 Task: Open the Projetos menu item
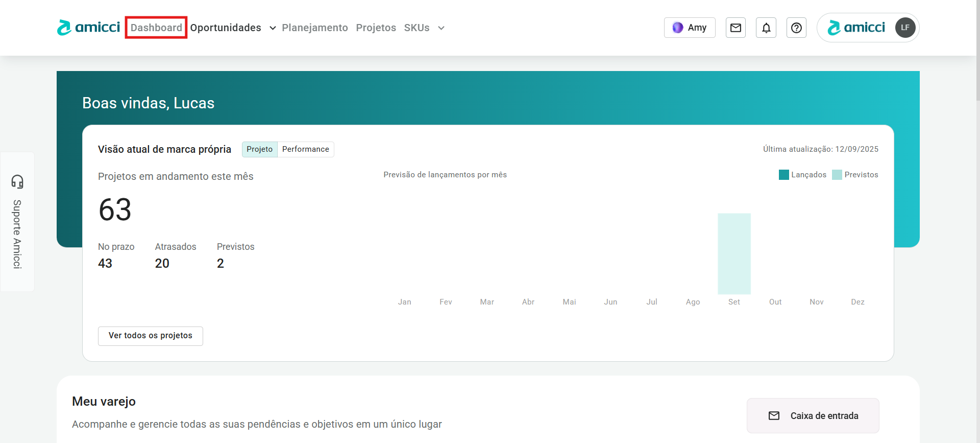tap(376, 28)
